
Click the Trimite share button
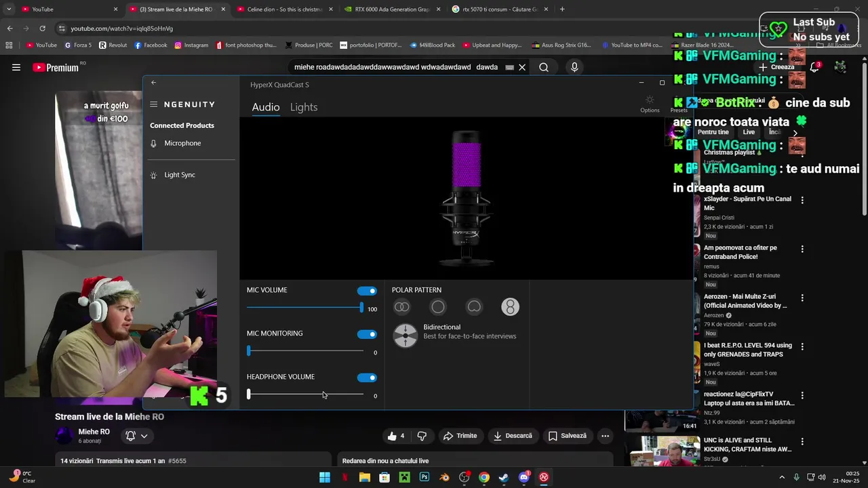tap(460, 436)
